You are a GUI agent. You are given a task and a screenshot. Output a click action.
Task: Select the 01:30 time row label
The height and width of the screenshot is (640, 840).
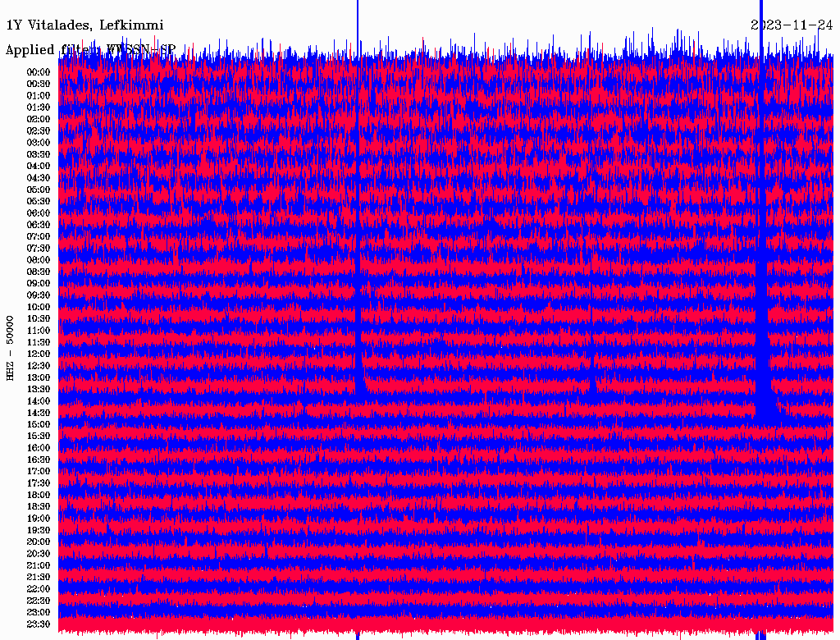click(39, 107)
